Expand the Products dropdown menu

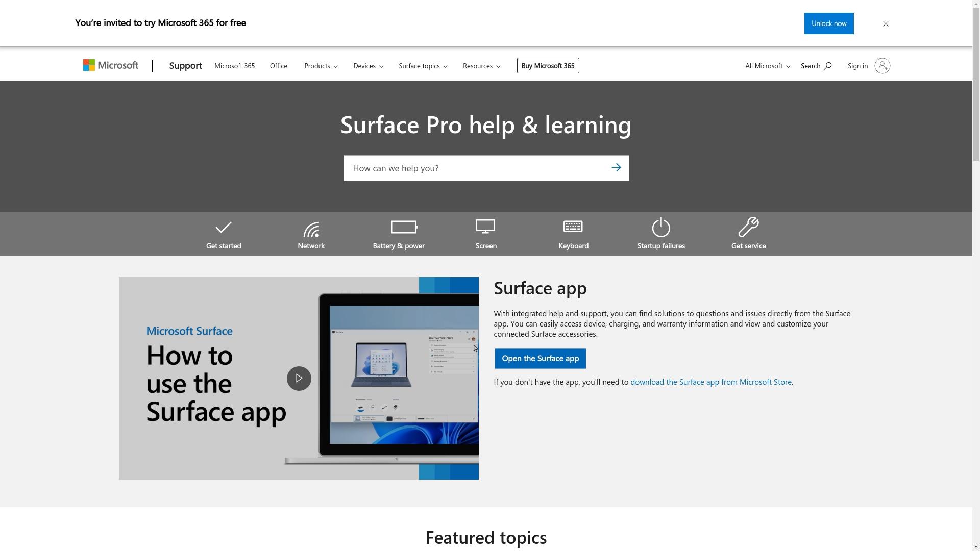[x=321, y=66]
